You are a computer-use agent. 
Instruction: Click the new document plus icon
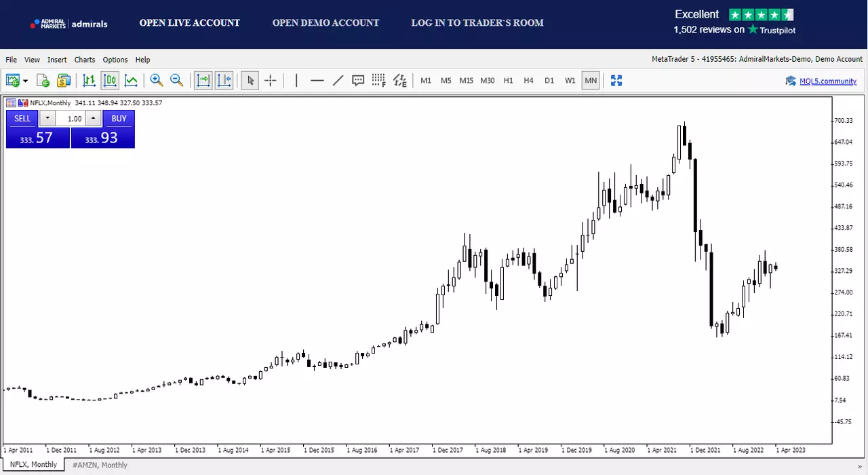coord(43,81)
